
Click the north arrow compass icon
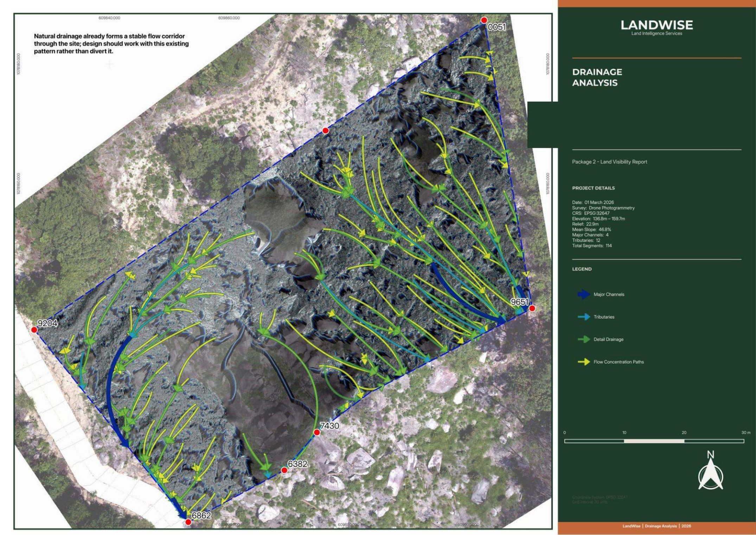711,471
